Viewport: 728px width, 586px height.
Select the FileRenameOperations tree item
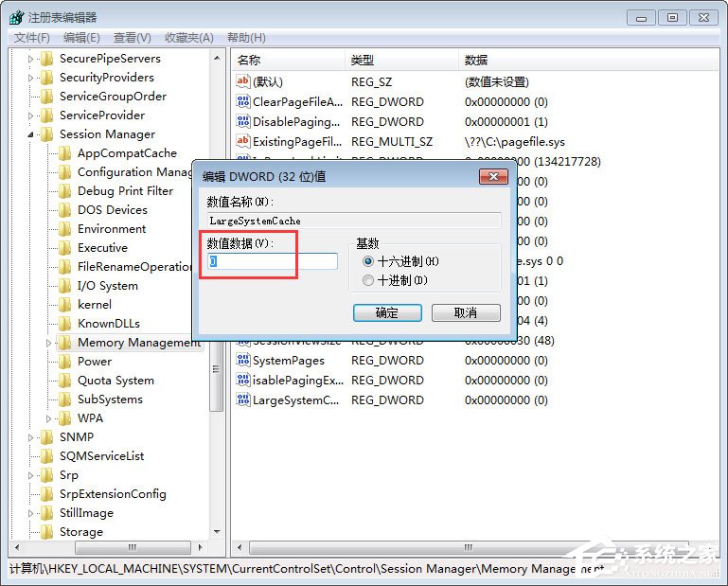click(134, 267)
